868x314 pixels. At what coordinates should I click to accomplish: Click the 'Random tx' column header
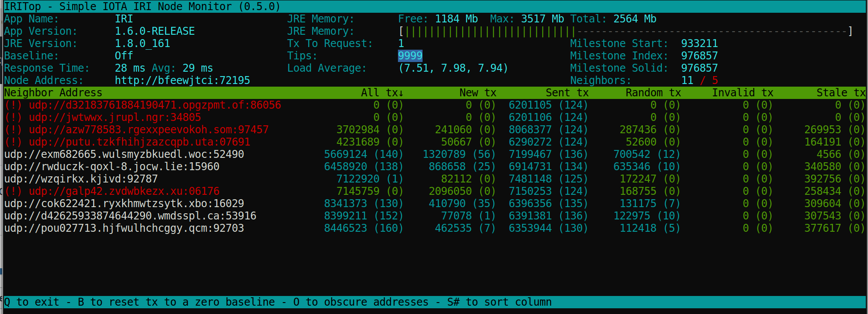[x=653, y=93]
